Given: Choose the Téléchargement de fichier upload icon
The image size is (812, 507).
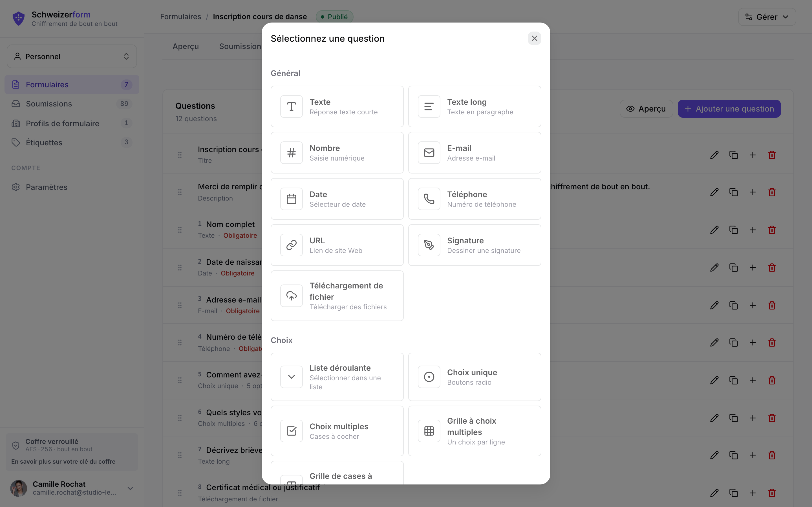Looking at the screenshot, I should [x=291, y=296].
